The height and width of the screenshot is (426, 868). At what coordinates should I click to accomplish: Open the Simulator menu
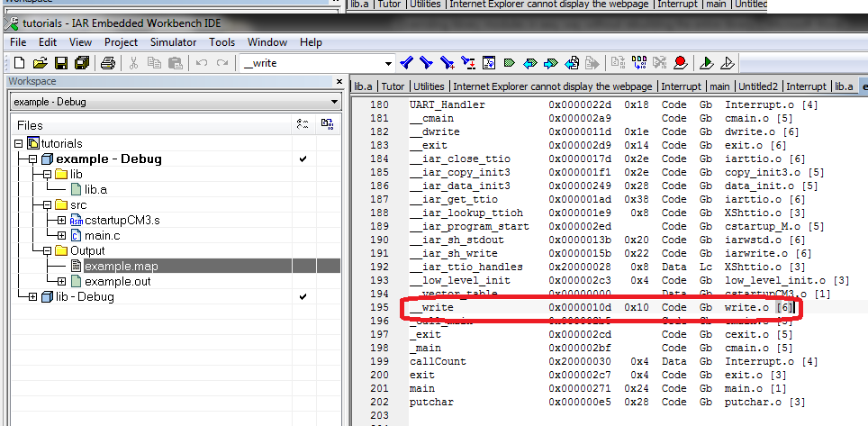[x=173, y=42]
